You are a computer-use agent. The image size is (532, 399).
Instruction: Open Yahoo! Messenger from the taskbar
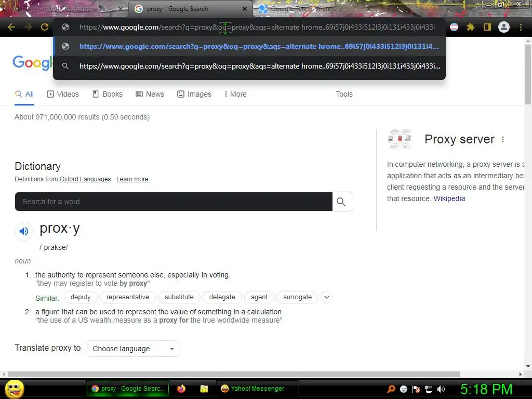(x=257, y=389)
